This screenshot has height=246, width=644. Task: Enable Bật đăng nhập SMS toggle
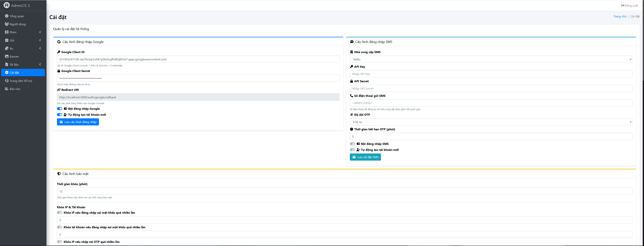click(352, 144)
